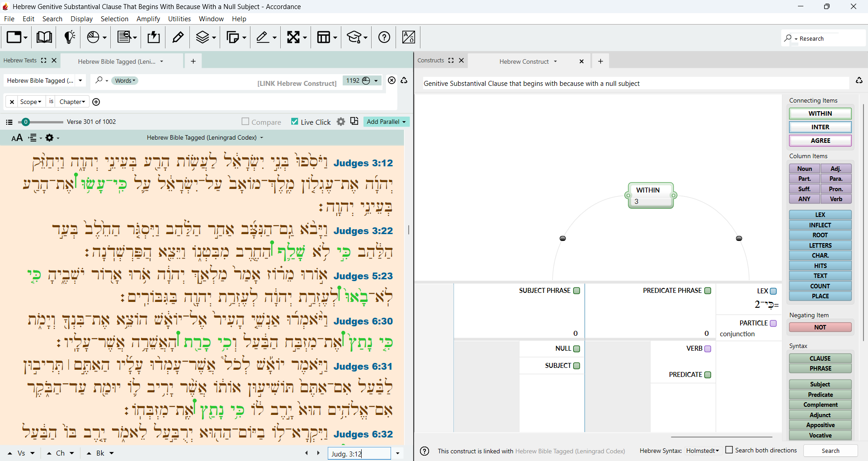This screenshot has height=461, width=868.
Task: Click the AA text size icon
Action: [x=17, y=138]
